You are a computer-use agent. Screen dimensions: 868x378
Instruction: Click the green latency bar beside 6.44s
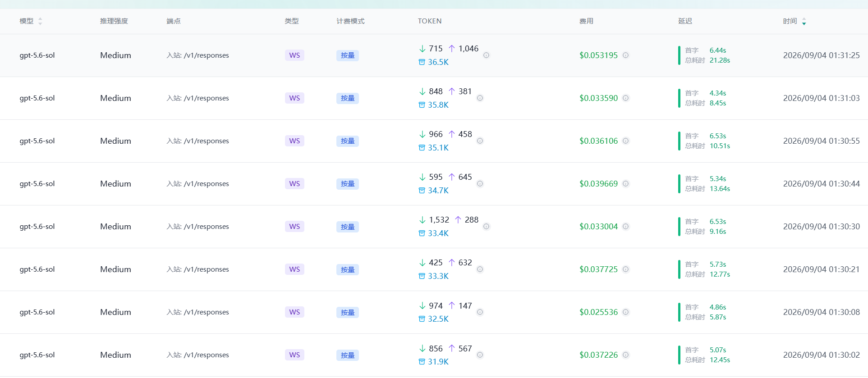pos(679,55)
